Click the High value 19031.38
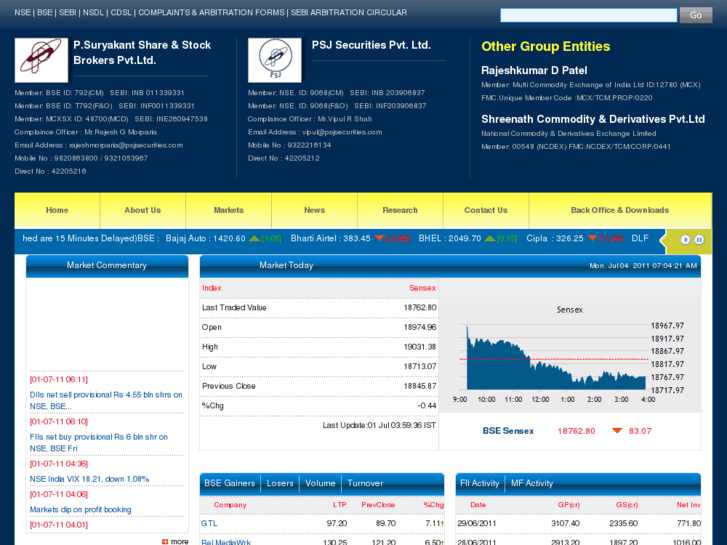 (x=420, y=347)
